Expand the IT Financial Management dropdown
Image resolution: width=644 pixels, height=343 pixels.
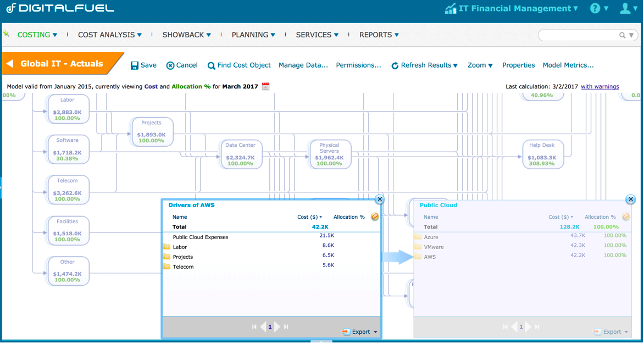coord(575,9)
